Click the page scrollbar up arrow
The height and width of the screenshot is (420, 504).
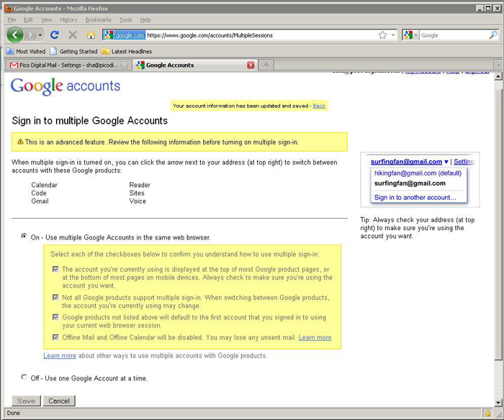click(x=498, y=76)
